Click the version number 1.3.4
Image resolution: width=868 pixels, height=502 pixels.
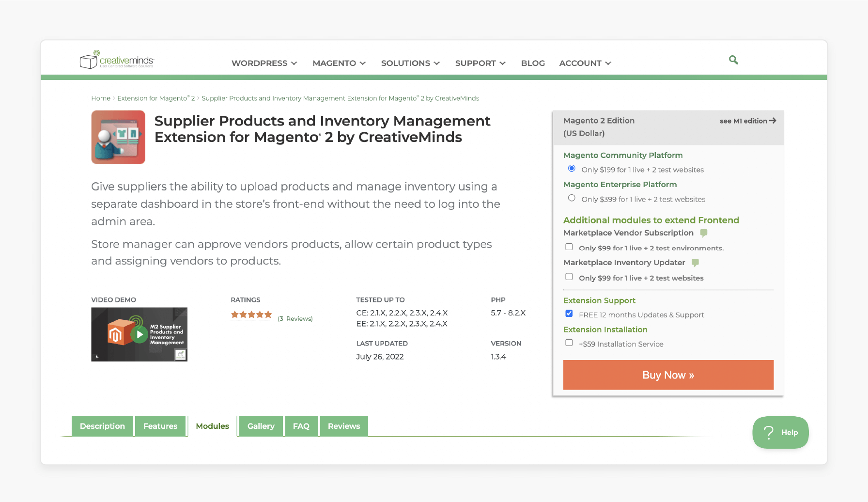click(498, 357)
